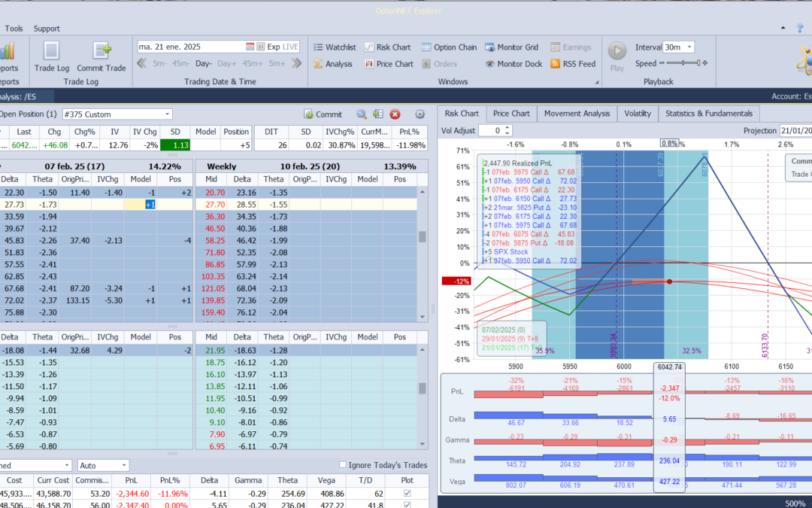Screen dimensions: 812x508
Task: Decrease playback speed with the minus icon
Action: click(x=662, y=63)
